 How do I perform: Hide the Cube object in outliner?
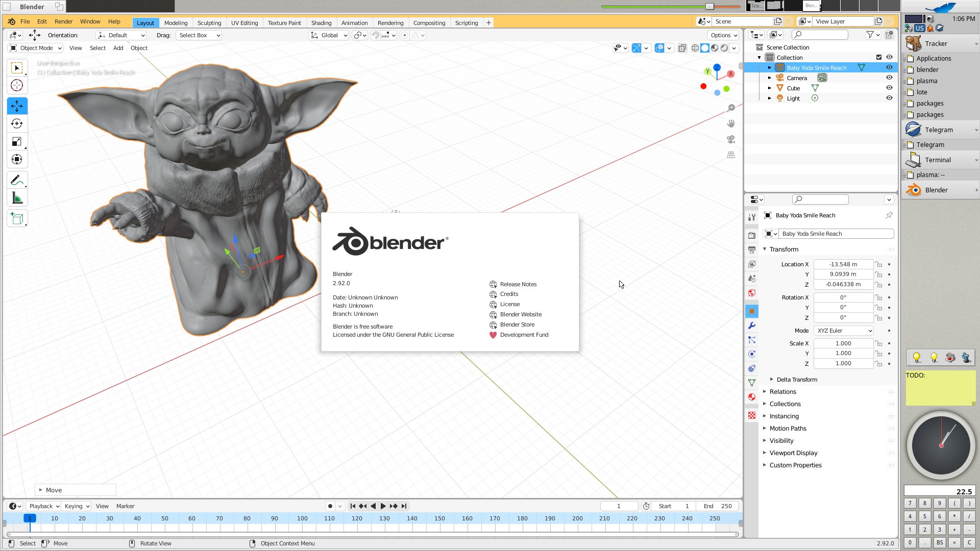pos(889,88)
